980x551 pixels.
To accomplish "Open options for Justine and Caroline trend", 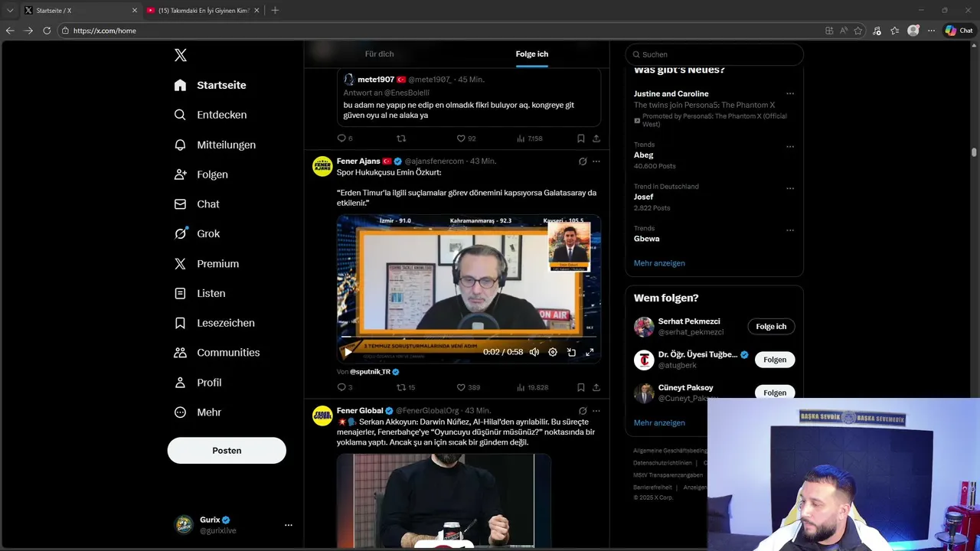I will (790, 94).
